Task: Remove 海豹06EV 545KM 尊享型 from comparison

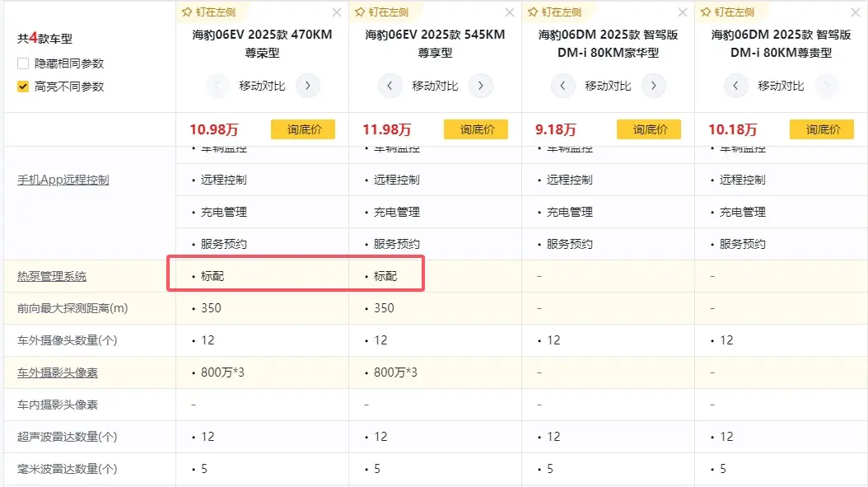Action: (x=509, y=12)
